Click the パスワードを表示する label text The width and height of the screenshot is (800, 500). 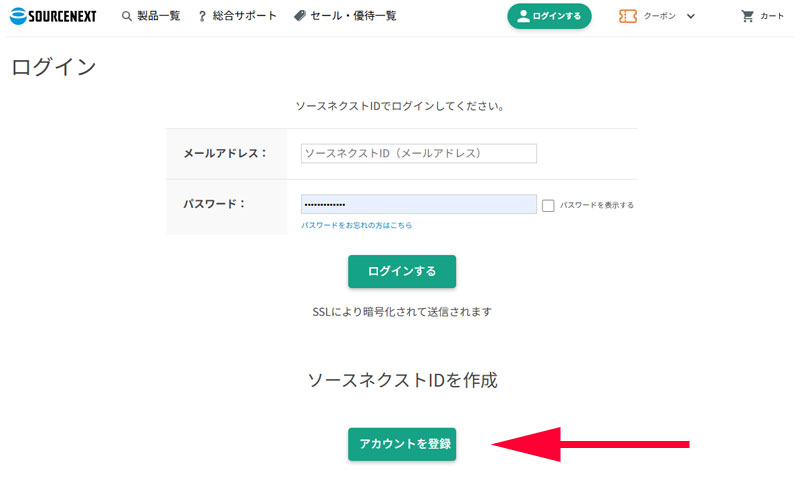point(597,205)
